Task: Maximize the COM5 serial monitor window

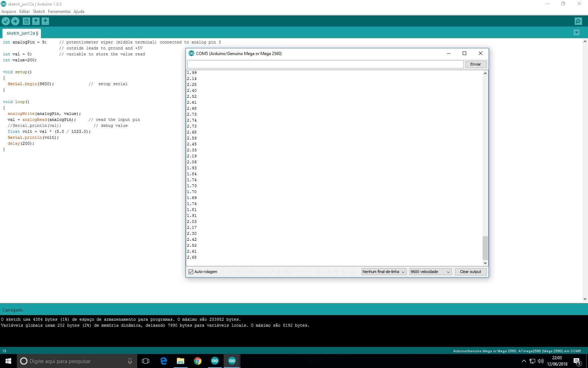Action: point(464,53)
